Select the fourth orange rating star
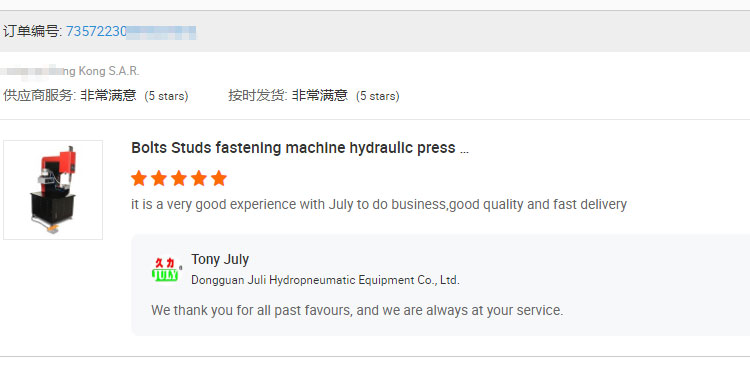750x366 pixels. pos(199,178)
